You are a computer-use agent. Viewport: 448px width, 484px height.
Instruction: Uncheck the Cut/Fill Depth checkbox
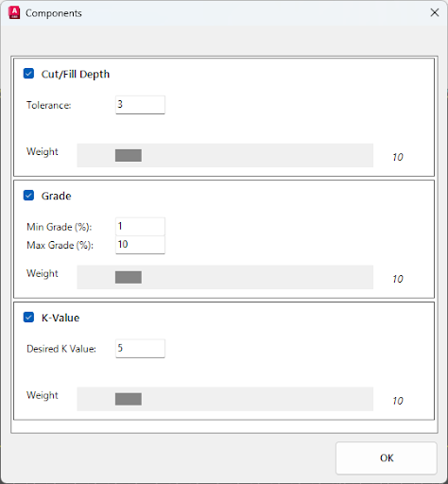pyautogui.click(x=28, y=74)
